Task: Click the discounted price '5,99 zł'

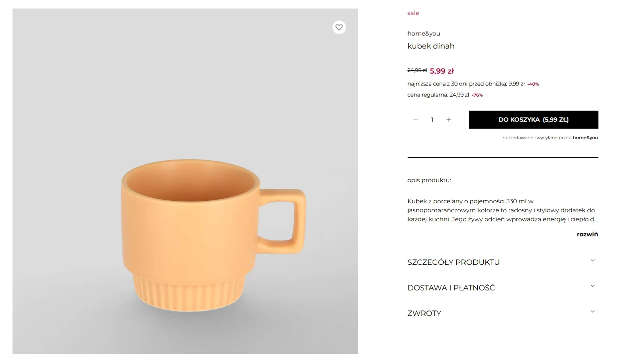Action: 442,71
